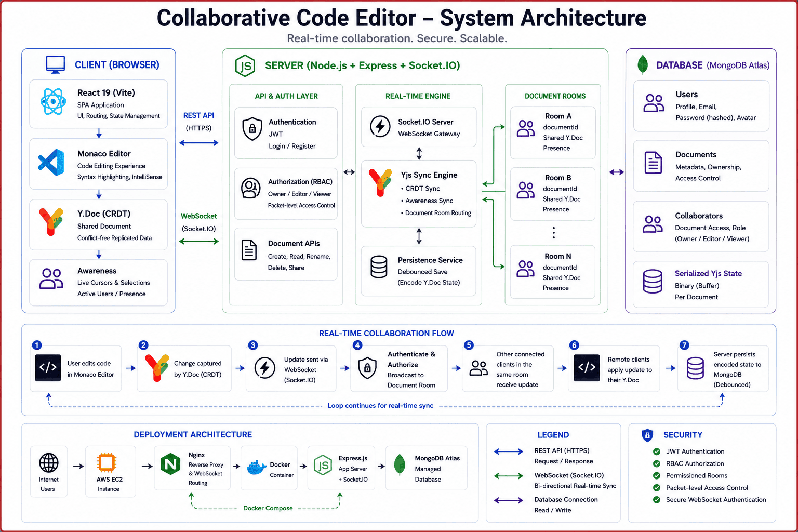Click the Document APIs file icon
The image size is (798, 532).
pyautogui.click(x=249, y=250)
